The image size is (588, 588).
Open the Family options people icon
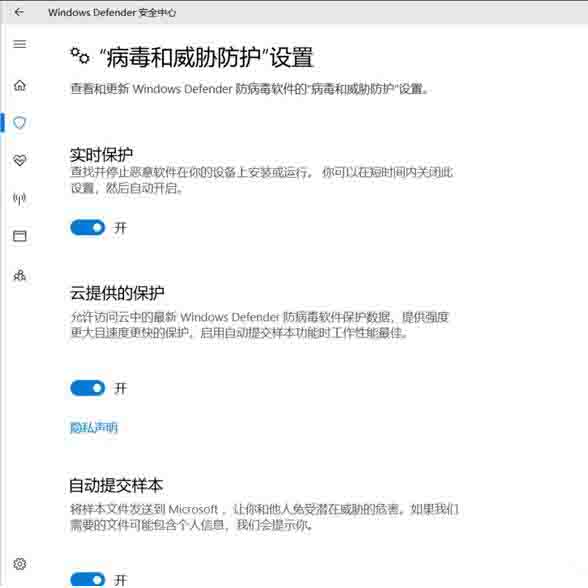(20, 275)
